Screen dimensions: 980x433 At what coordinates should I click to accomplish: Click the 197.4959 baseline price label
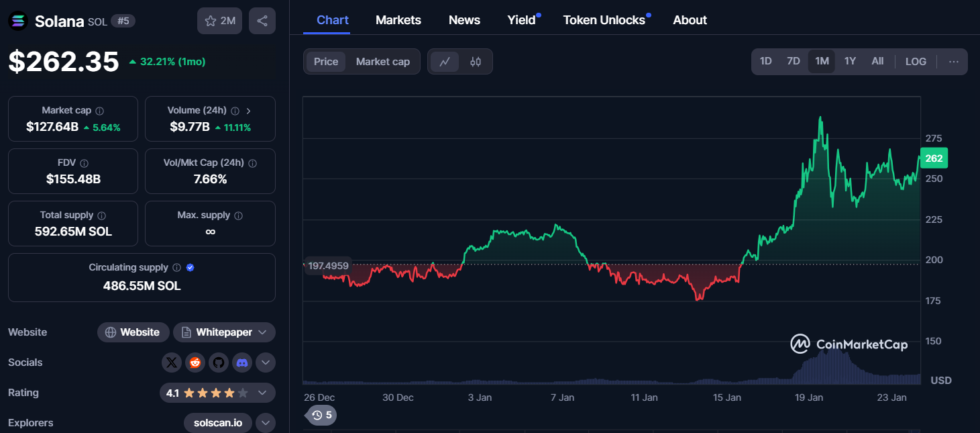pyautogui.click(x=328, y=266)
